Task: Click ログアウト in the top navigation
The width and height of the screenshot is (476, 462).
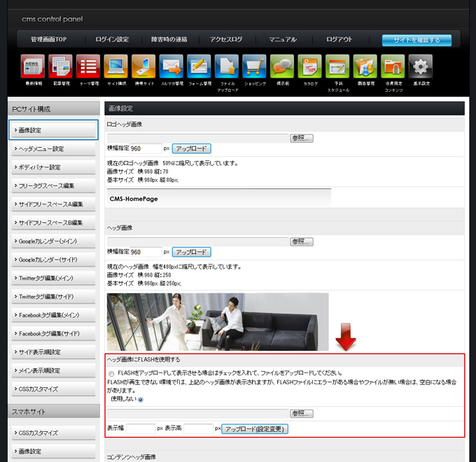Action: pyautogui.click(x=339, y=40)
